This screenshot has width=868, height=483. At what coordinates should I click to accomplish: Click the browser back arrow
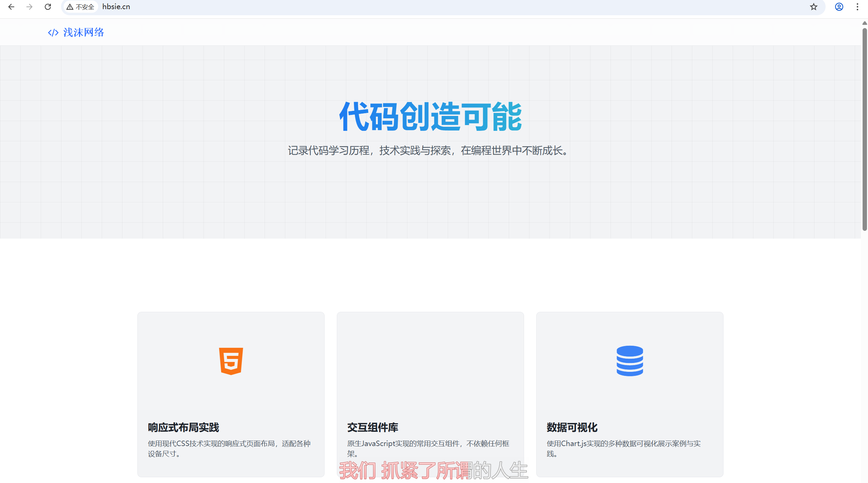click(x=11, y=7)
